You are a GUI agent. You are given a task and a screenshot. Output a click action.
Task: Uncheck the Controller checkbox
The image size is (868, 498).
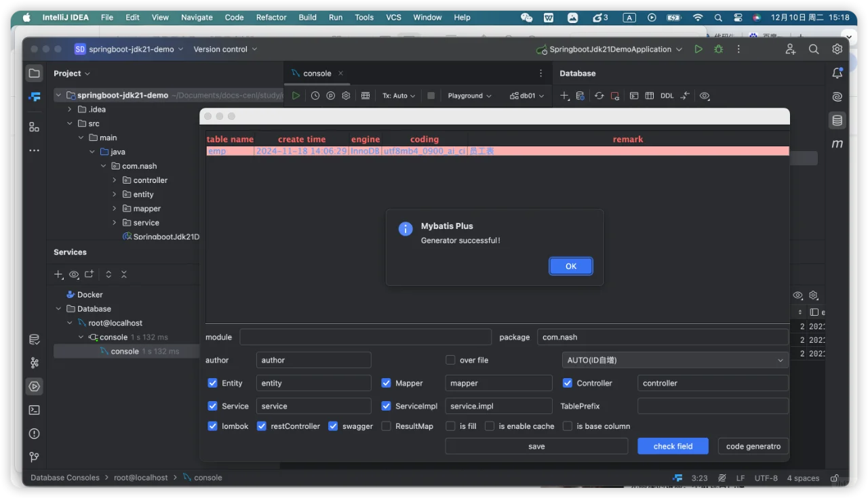[568, 383]
